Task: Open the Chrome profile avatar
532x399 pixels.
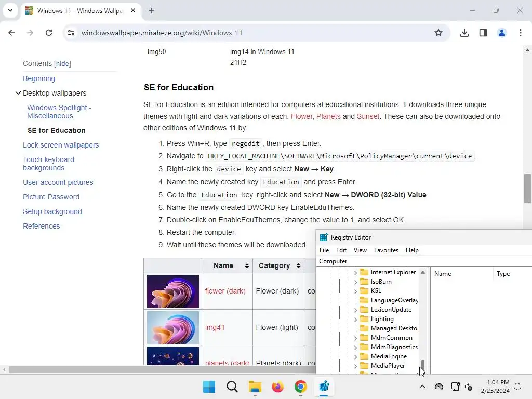Action: (501, 33)
